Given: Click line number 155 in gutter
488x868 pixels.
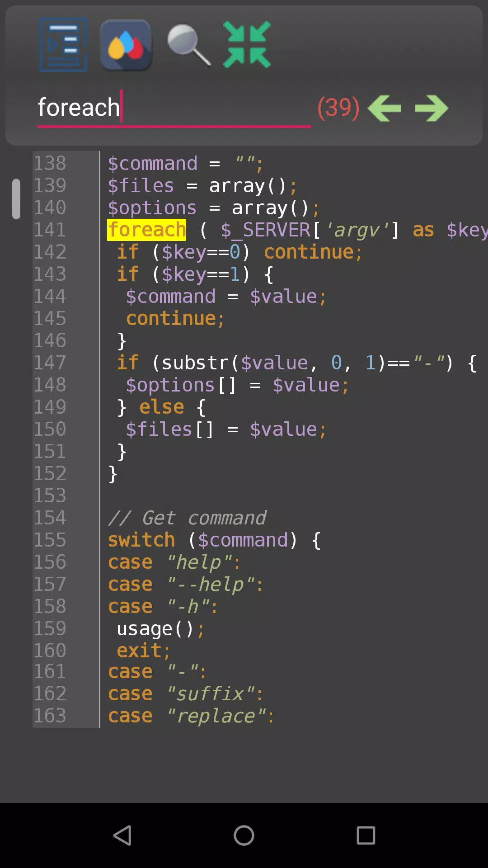Looking at the screenshot, I should pos(50,540).
